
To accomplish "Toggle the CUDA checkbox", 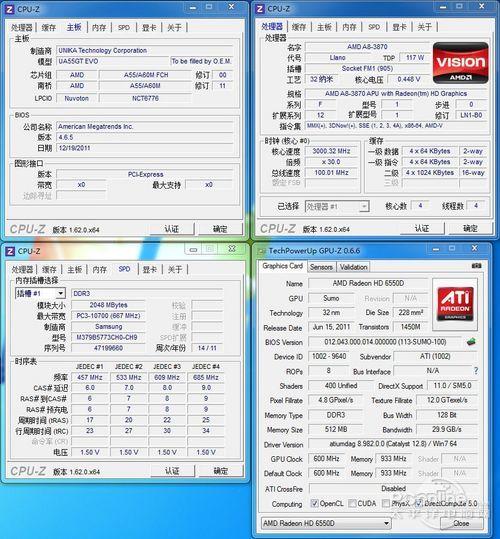I will pyautogui.click(x=352, y=504).
